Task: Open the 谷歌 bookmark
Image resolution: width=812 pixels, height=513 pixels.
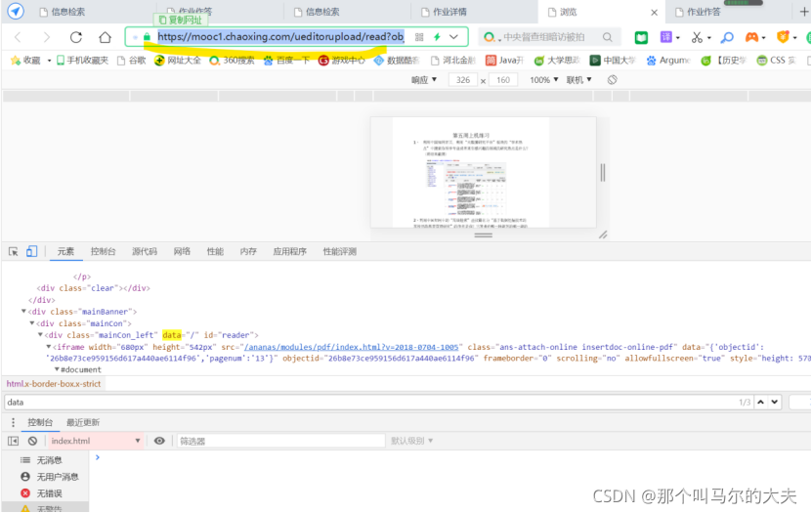Action: point(132,61)
